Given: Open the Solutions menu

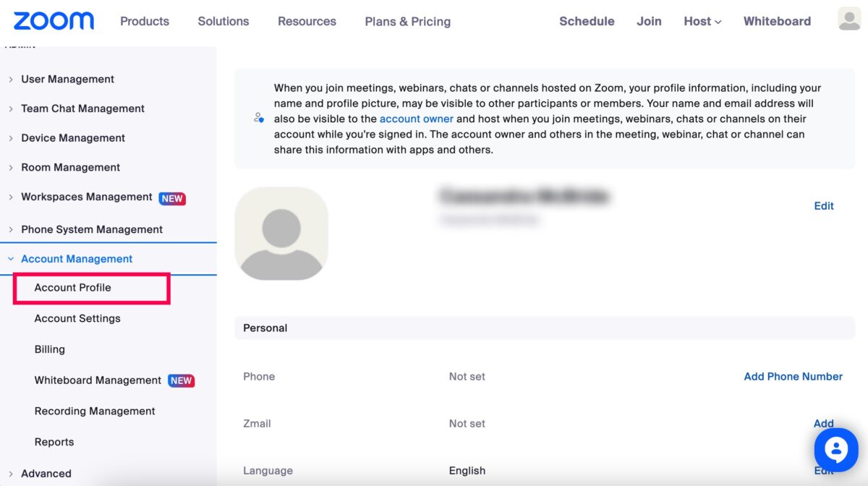Looking at the screenshot, I should [x=224, y=21].
